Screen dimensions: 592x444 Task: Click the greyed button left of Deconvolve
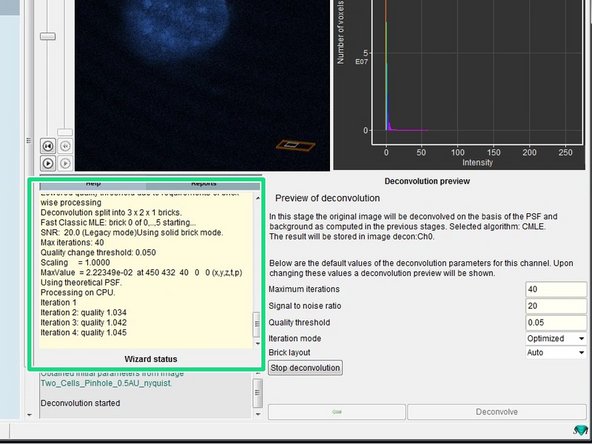pos(337,412)
